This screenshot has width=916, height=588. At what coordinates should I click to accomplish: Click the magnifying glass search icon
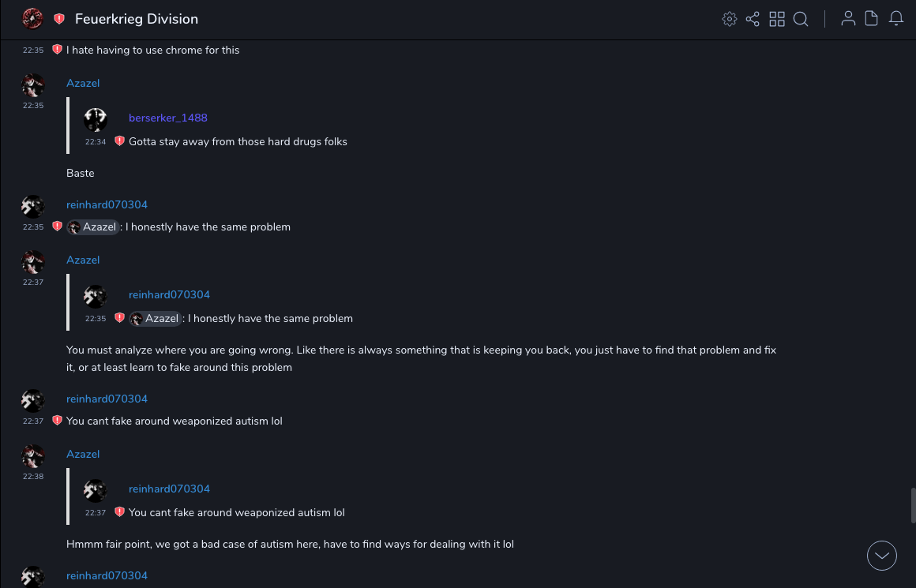click(801, 19)
